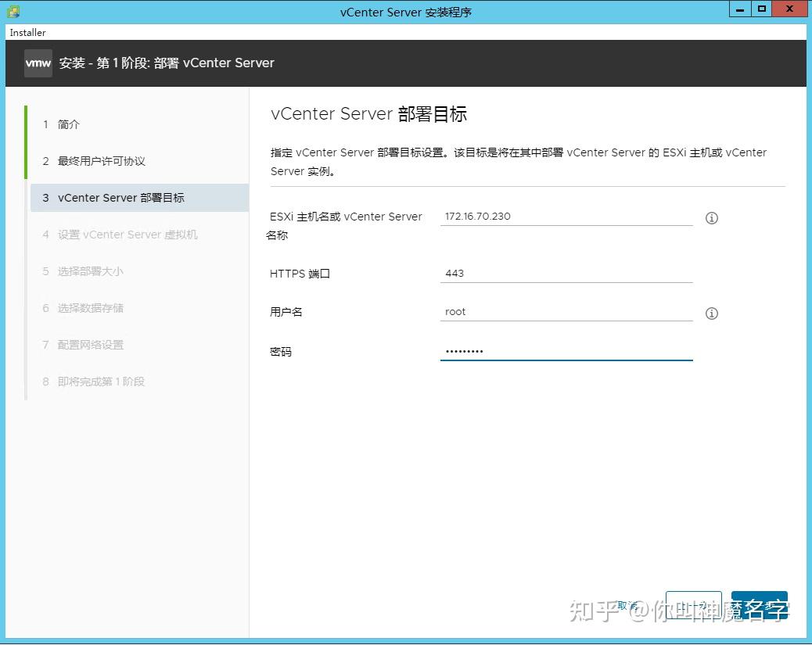
Task: Click the label 用户名
Action: pos(286,312)
